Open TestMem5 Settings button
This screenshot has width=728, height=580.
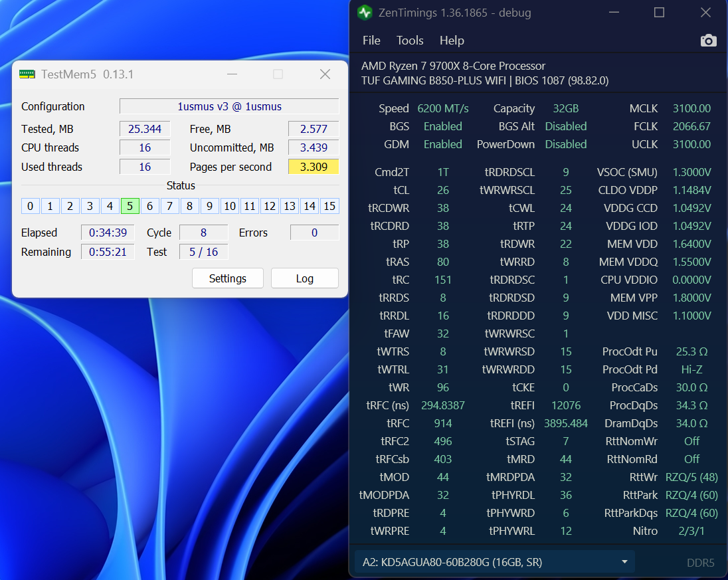227,278
